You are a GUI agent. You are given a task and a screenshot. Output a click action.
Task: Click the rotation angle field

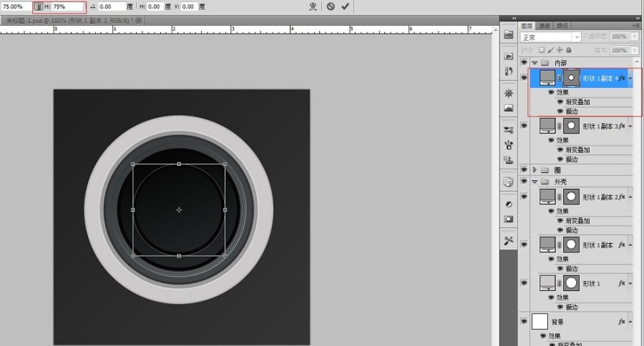click(112, 6)
